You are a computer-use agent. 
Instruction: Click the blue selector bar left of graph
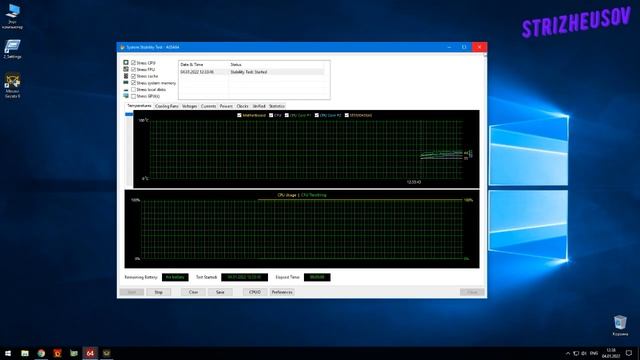click(129, 114)
